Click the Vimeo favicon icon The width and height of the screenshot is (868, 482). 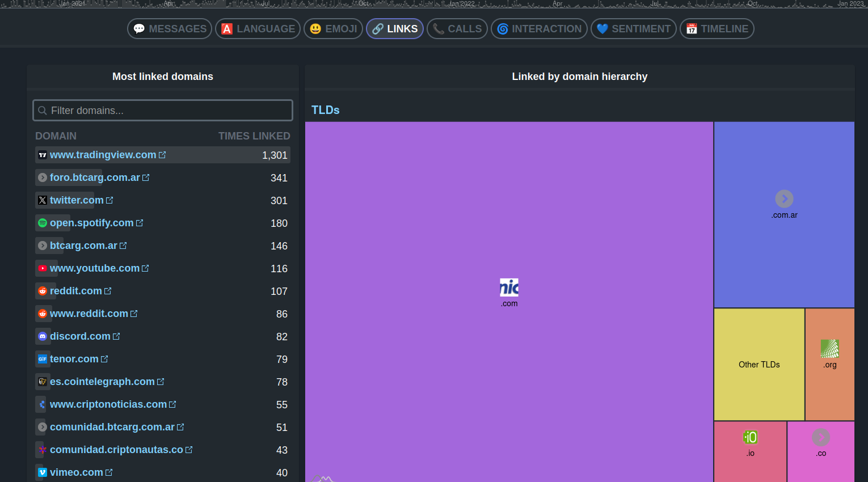(x=43, y=472)
